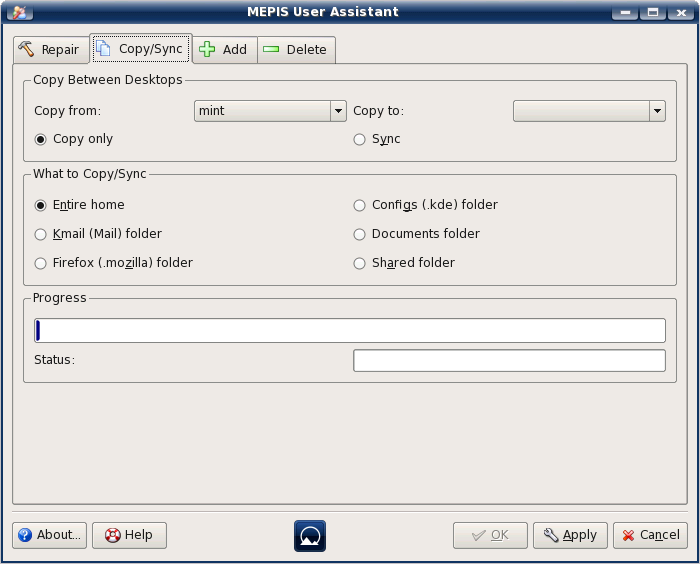Viewport: 700px width, 564px height.
Task: Click the window menu icon in title bar
Action: 17,12
